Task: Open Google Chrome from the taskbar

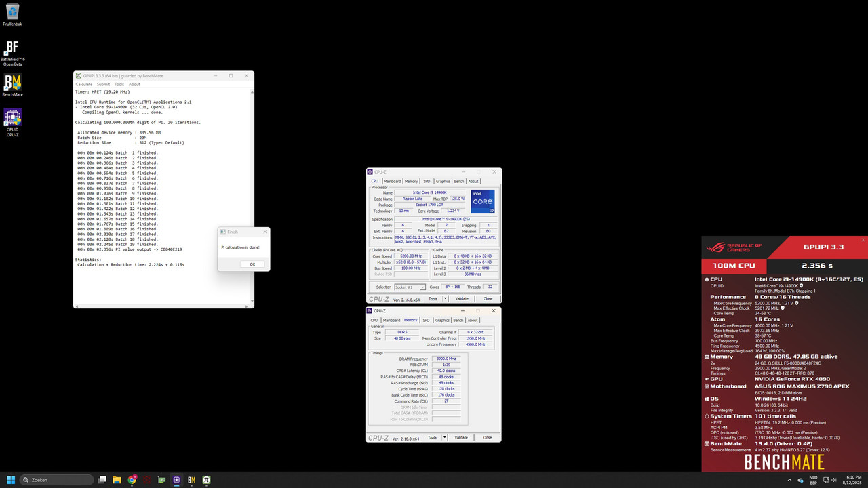Action: (x=132, y=480)
